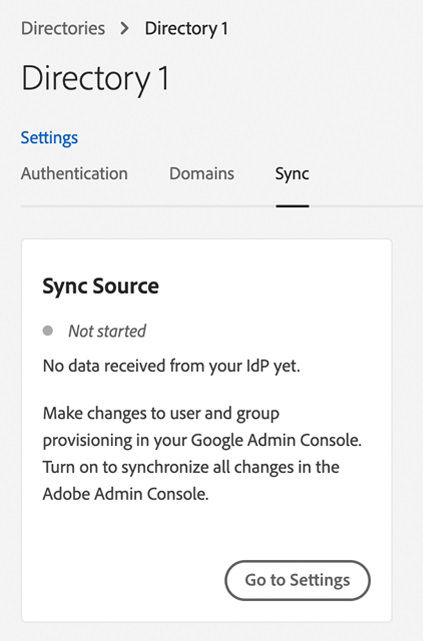Open the Go to Settings button
423x641 pixels.
point(298,580)
